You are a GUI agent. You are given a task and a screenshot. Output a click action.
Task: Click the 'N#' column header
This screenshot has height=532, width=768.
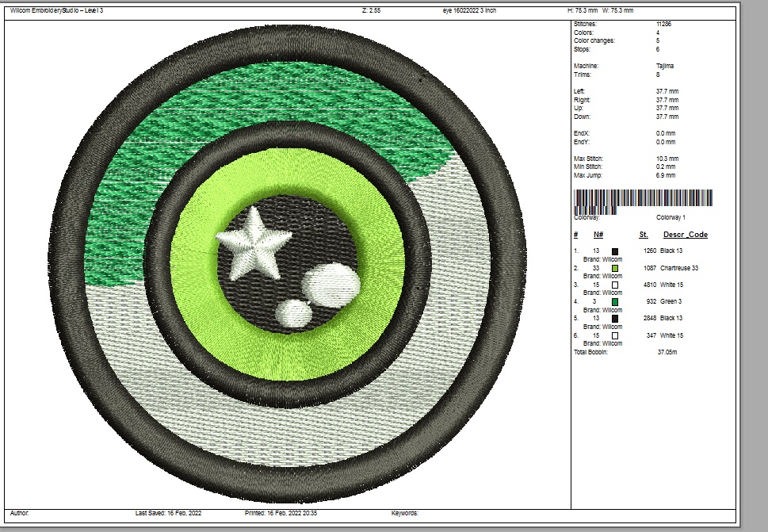pyautogui.click(x=598, y=235)
